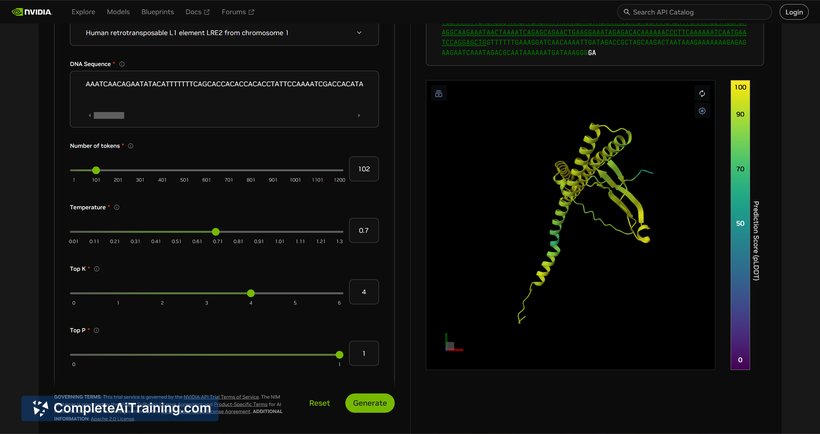Click the search magnifier icon
This screenshot has width=820, height=434.
[x=627, y=12]
